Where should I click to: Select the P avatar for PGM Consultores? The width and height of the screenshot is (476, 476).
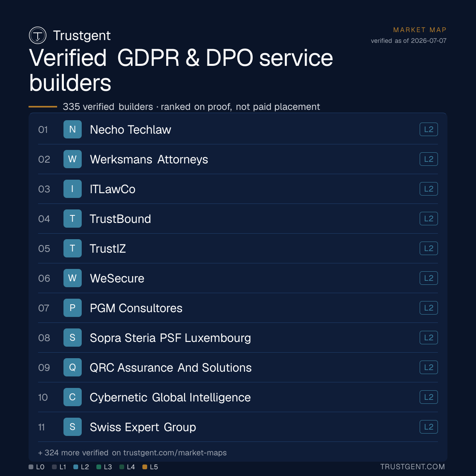(73, 308)
